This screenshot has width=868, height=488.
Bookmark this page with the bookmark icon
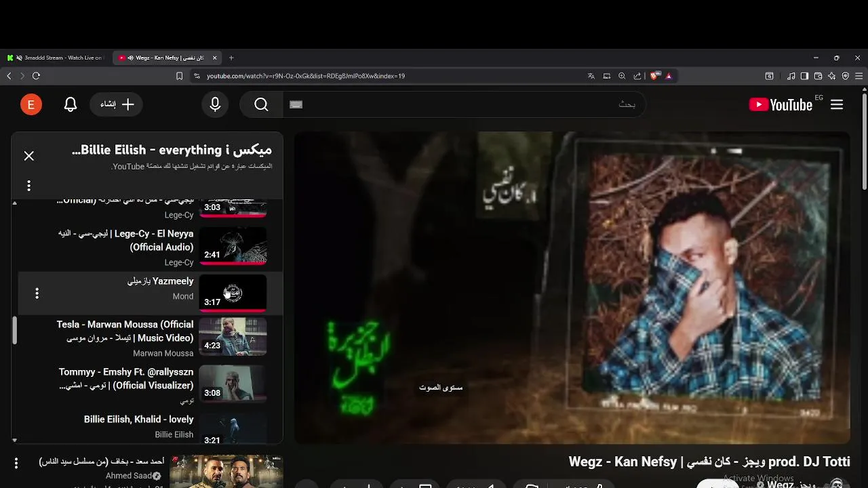point(179,76)
